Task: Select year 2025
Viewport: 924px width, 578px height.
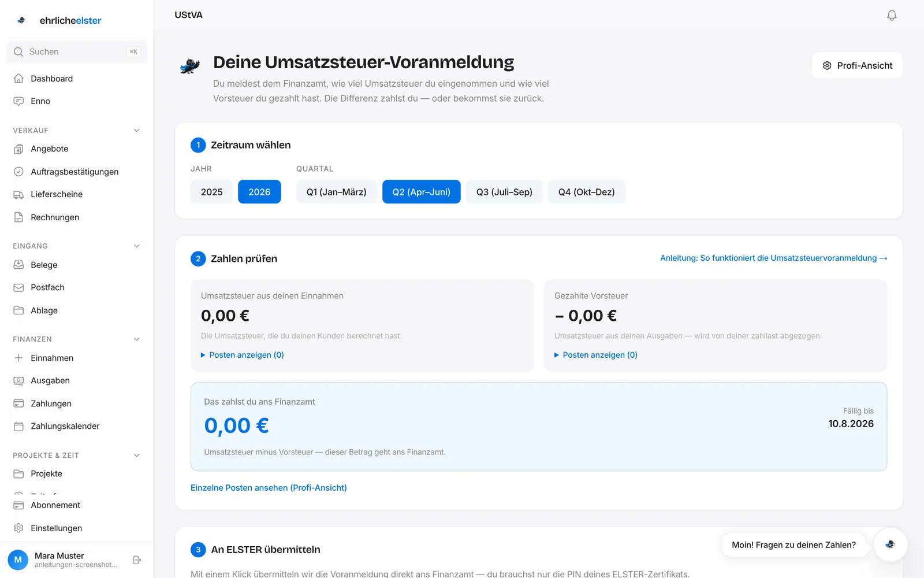Action: click(x=211, y=192)
